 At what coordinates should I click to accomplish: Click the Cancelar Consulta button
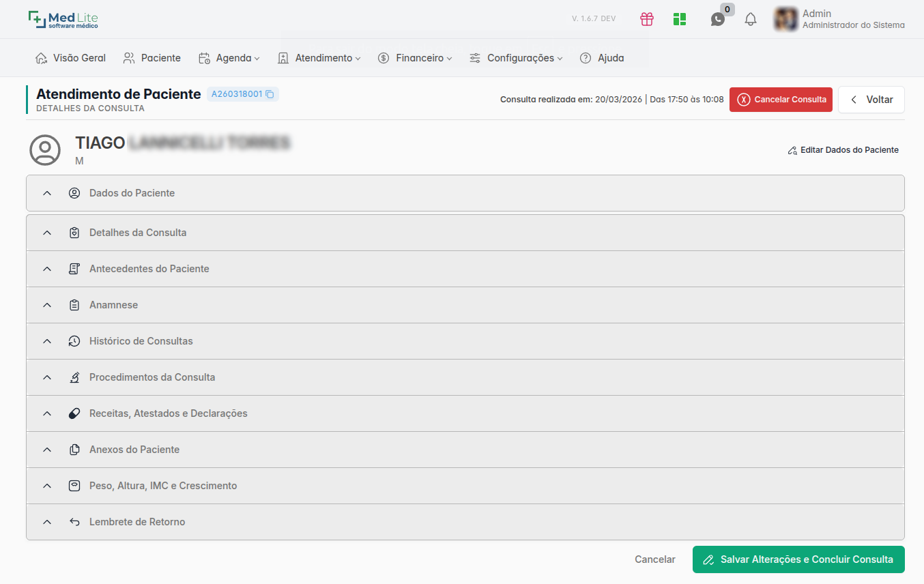(x=781, y=100)
